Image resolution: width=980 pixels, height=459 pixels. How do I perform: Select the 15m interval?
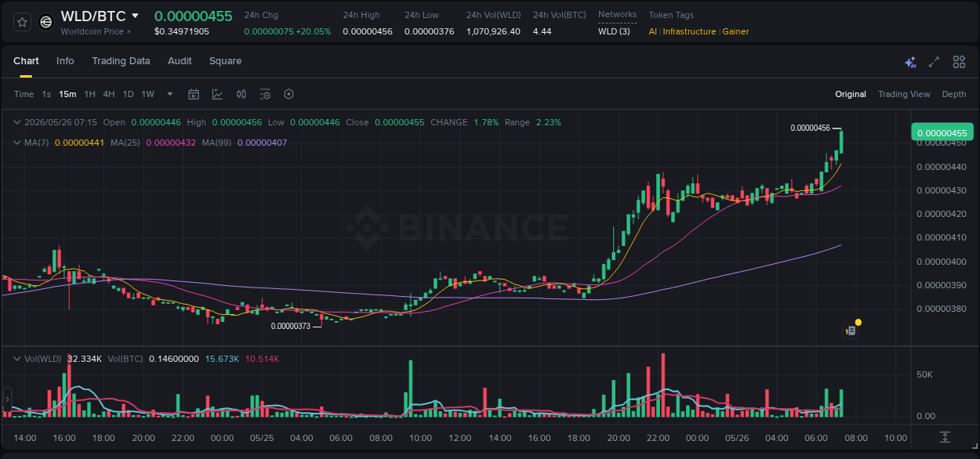[67, 94]
